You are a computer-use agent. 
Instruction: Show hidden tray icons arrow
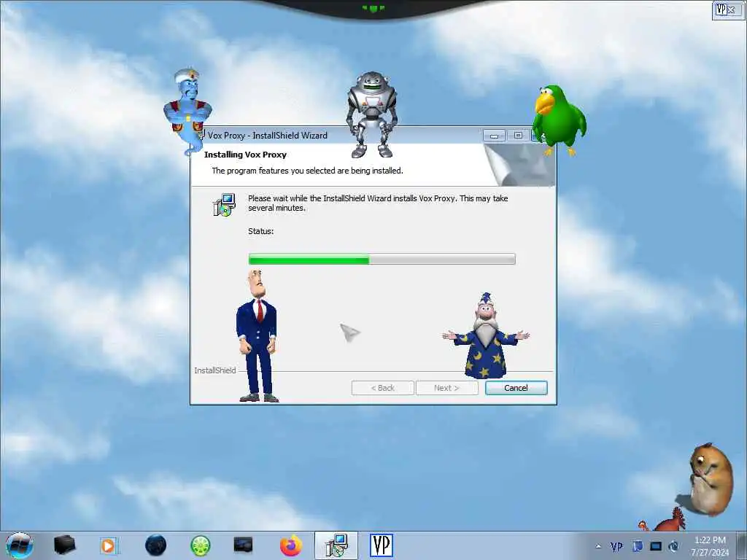click(x=598, y=546)
